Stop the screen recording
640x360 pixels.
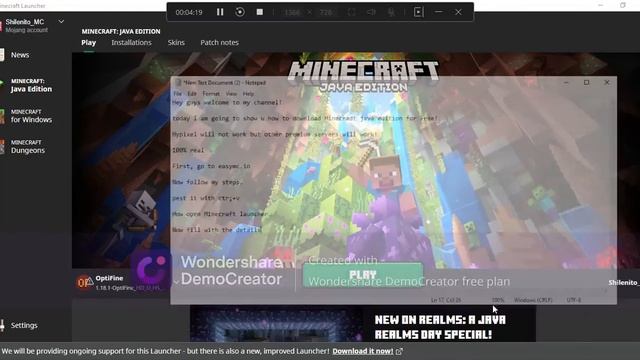click(260, 12)
